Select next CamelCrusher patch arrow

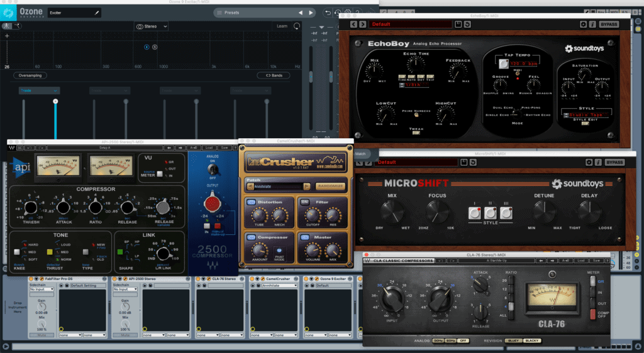(306, 187)
